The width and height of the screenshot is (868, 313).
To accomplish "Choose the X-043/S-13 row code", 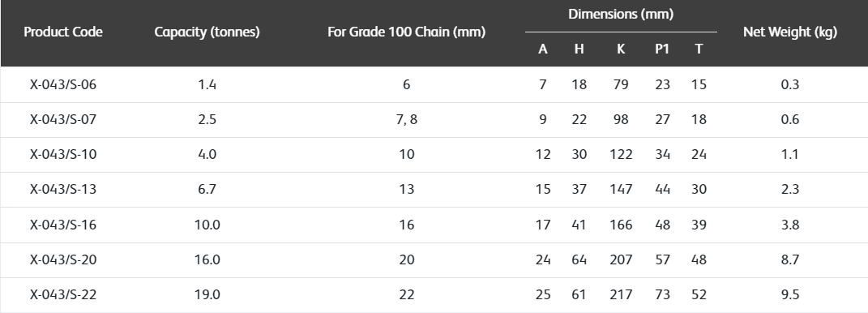I will click(x=63, y=190).
